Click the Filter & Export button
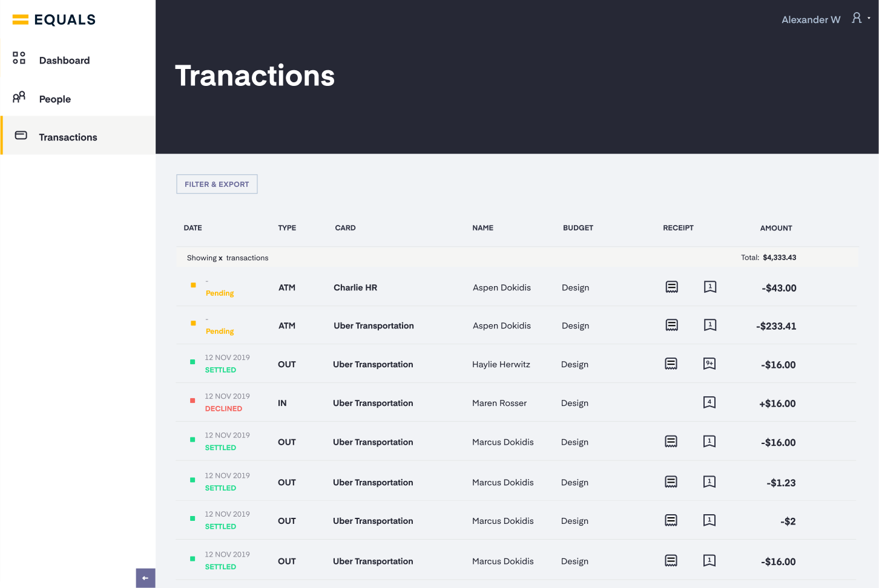Image resolution: width=879 pixels, height=588 pixels. (x=217, y=184)
